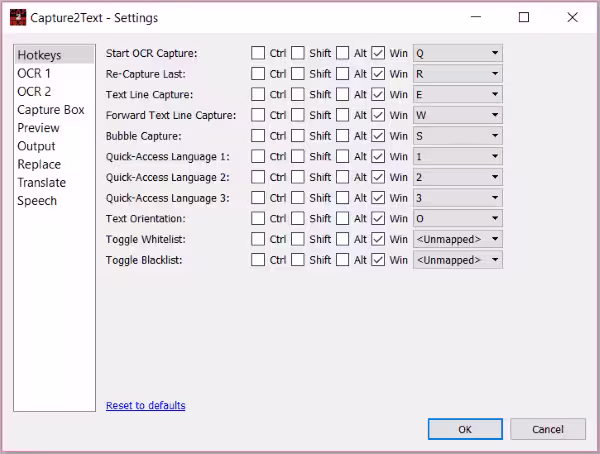Click the 'Start OCR Capture:' label
Viewport: 600px width, 454px height.
coord(152,53)
